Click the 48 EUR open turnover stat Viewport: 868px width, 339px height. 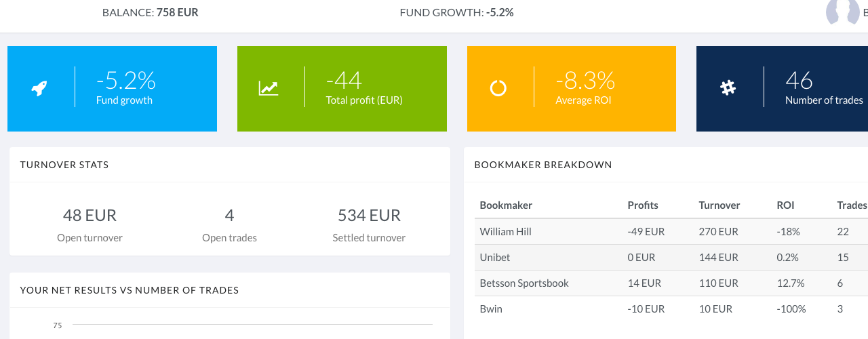click(90, 216)
